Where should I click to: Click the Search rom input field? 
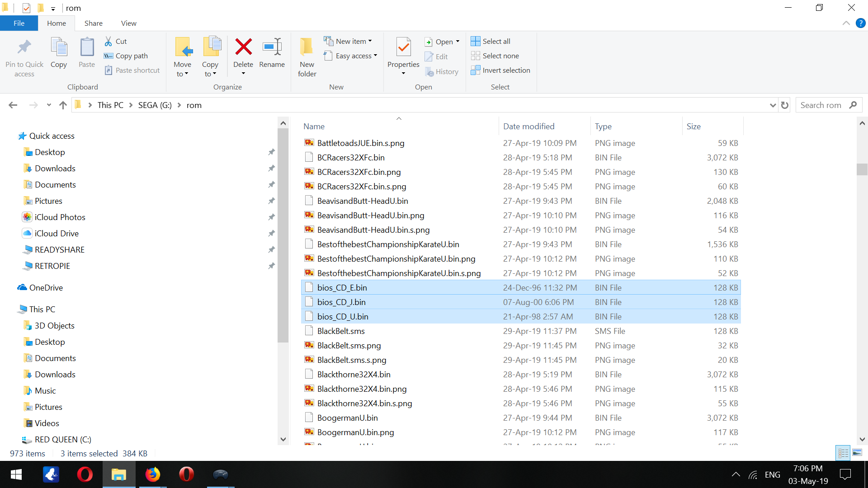pos(821,105)
